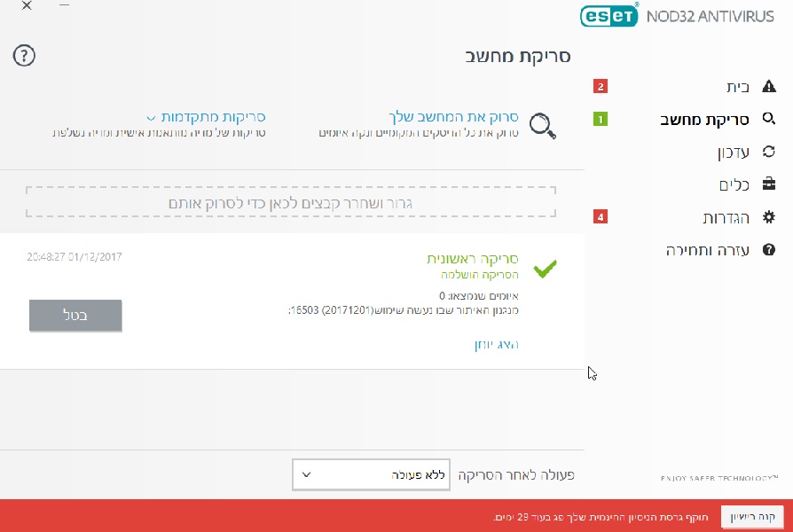Click the toolbox icon beside כלים

pos(768,184)
